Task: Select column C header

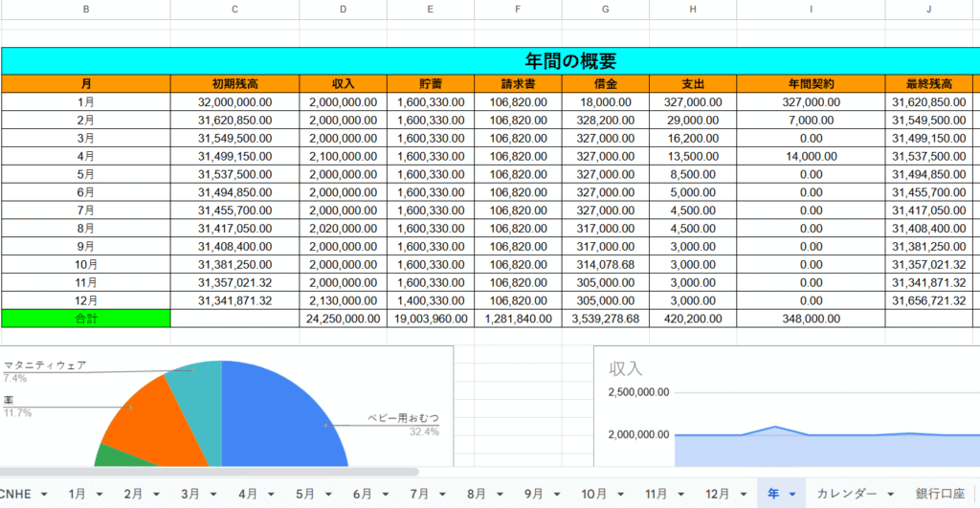Action: [235, 10]
